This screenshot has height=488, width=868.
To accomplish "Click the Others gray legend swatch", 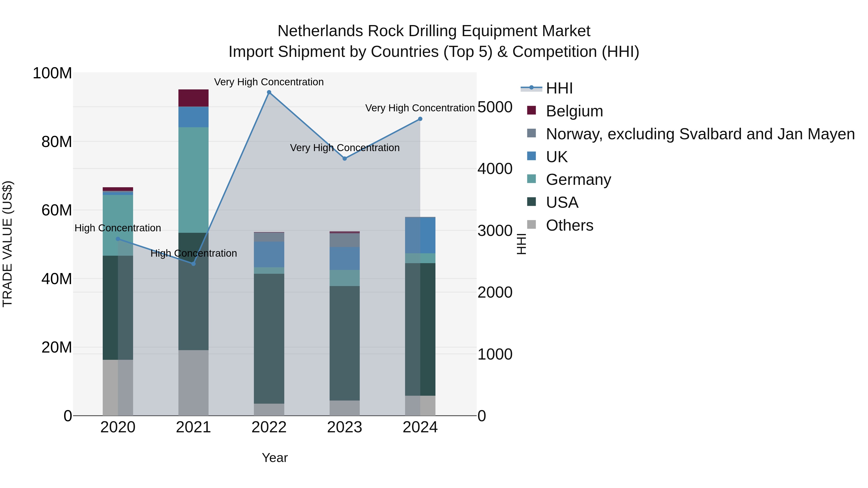I will (x=531, y=224).
